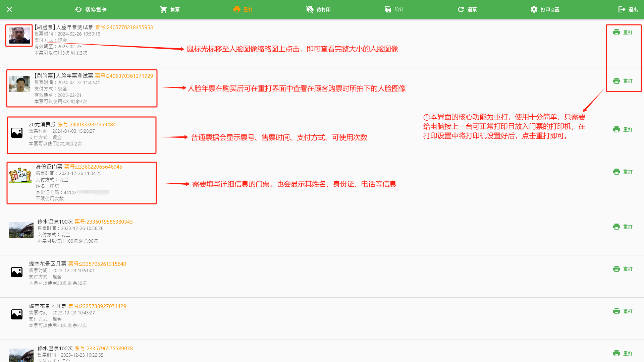Open 打印设置 settings
Viewport: 644px width, 362px height.
(545, 9)
